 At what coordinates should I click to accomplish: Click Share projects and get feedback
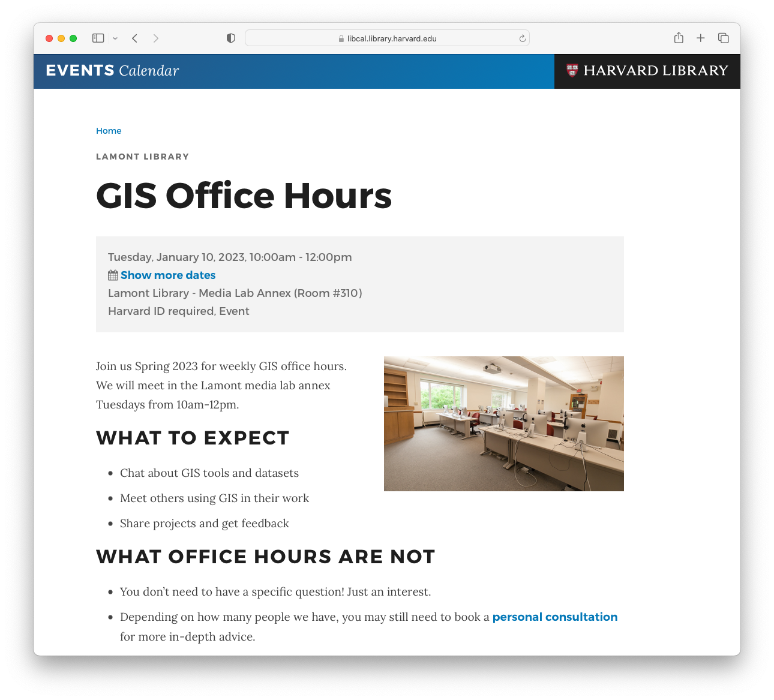[x=205, y=524]
